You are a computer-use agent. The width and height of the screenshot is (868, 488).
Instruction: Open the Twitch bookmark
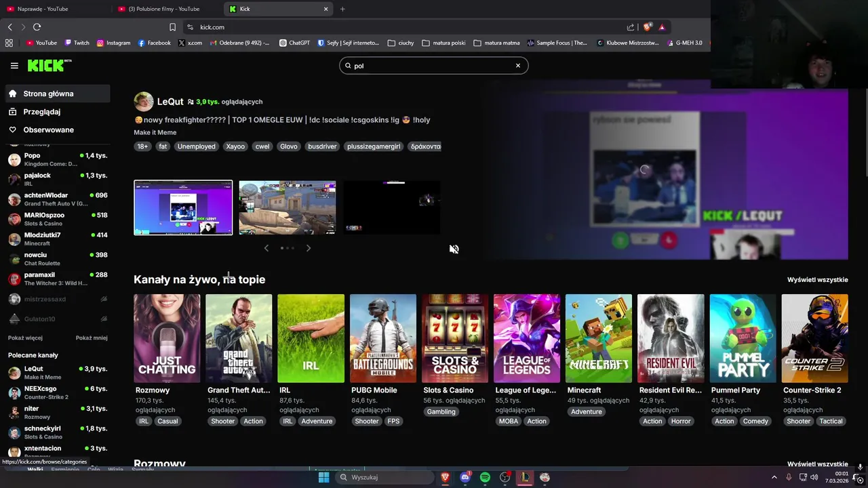click(x=77, y=43)
